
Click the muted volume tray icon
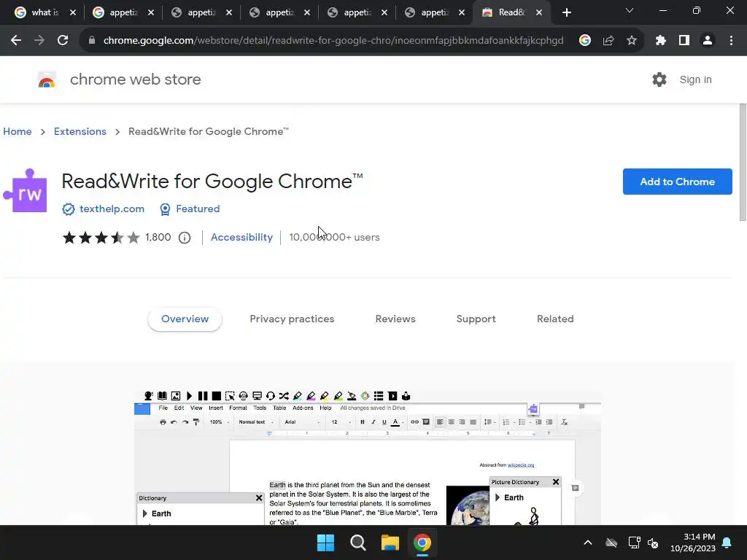tap(653, 542)
